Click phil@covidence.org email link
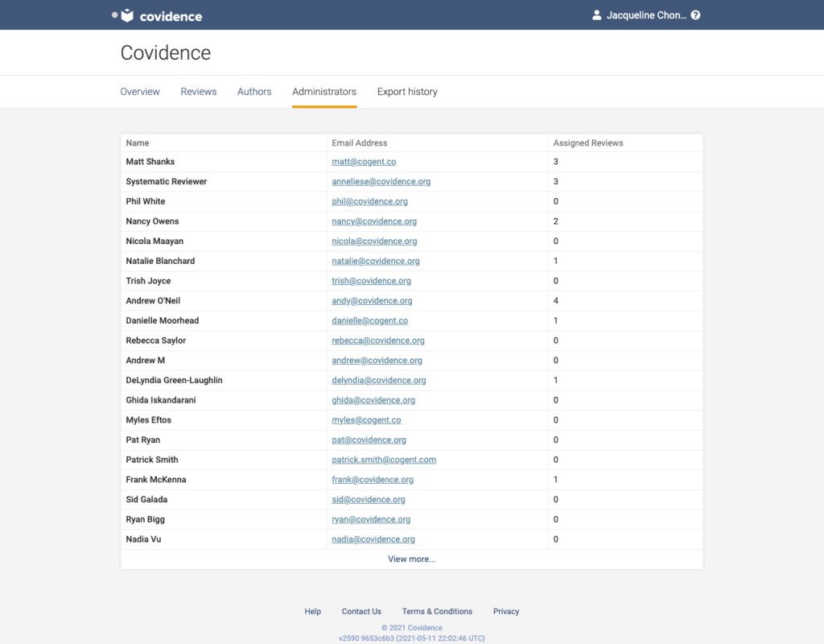The width and height of the screenshot is (824, 644). (369, 201)
